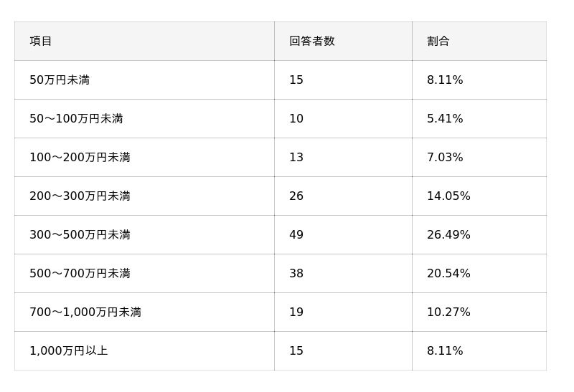Image resolution: width=574 pixels, height=392 pixels.
Task: Click the 5.41% percentage cell
Action: pos(445,119)
